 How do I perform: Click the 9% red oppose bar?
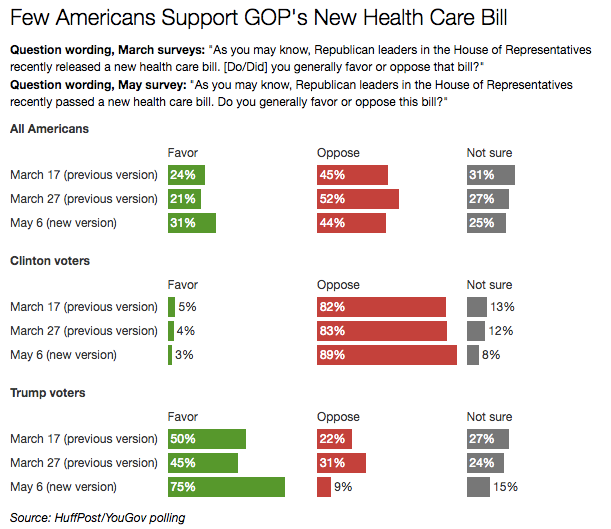pyautogui.click(x=324, y=487)
